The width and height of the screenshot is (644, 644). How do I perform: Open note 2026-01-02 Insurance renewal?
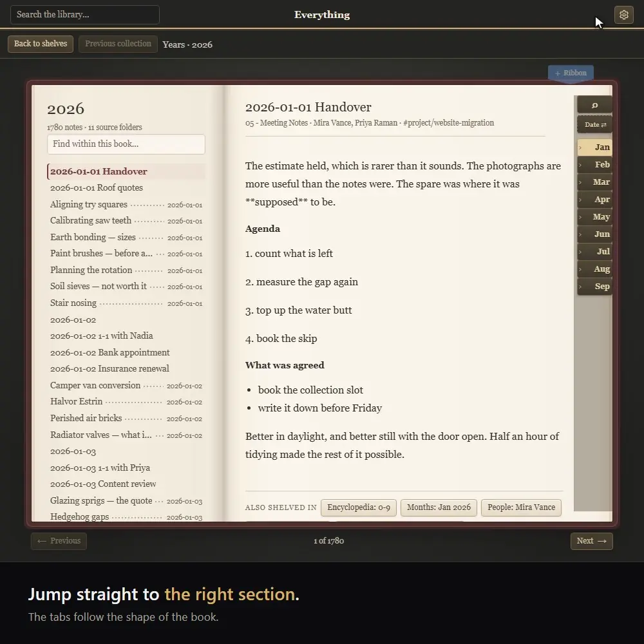(126, 369)
